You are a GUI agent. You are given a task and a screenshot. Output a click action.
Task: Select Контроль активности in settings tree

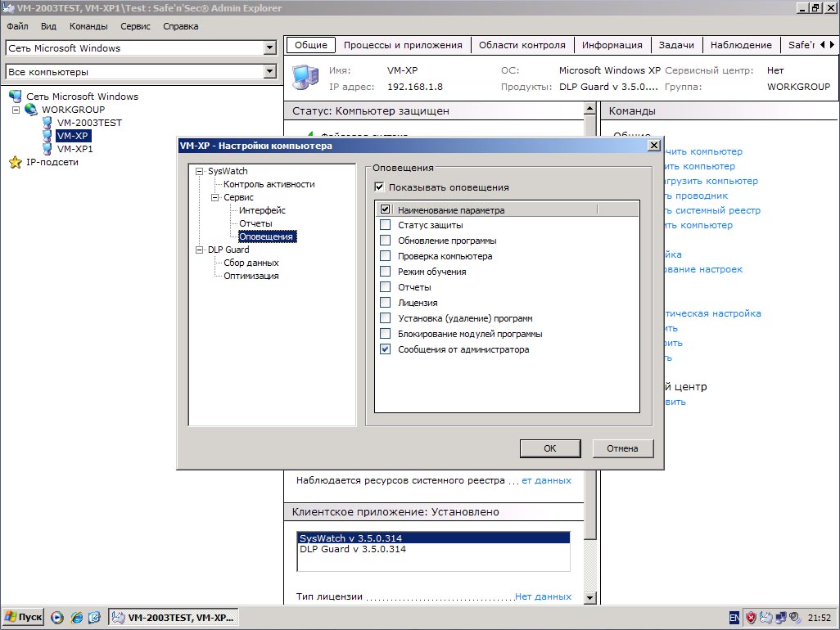[269, 184]
